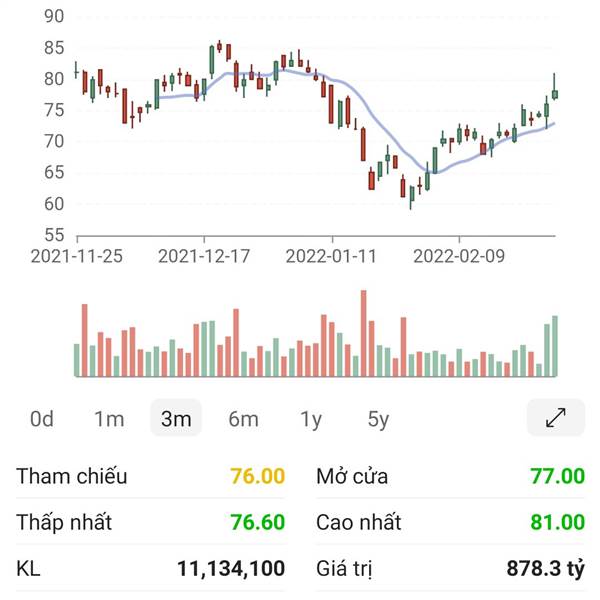Click the Giá trị label
Image resolution: width=600 pixels, height=600 pixels.
[344, 569]
